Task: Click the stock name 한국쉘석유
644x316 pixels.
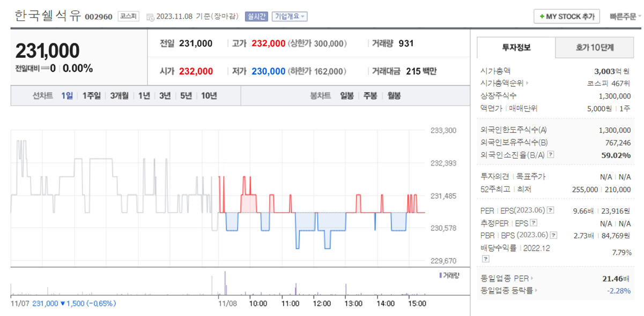Action: [48, 16]
